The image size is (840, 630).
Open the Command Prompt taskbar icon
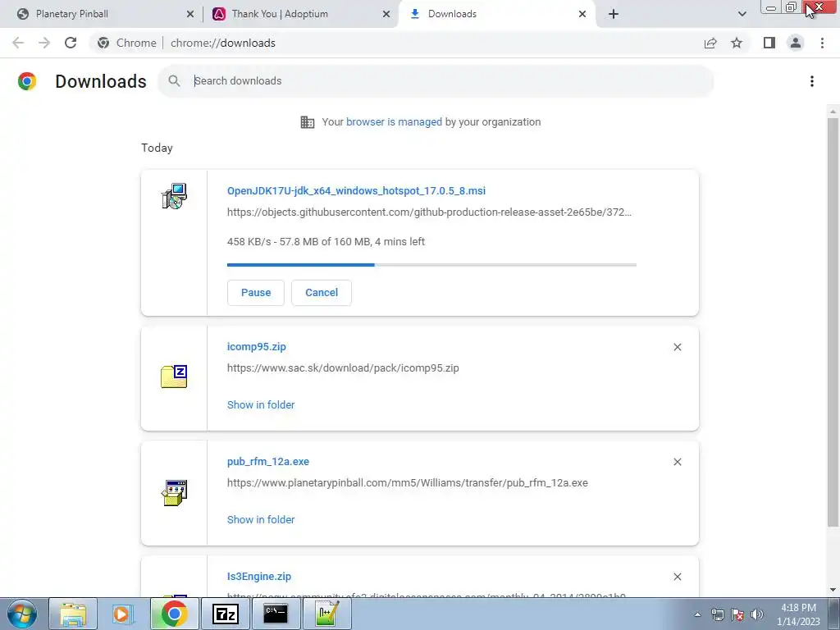tap(276, 614)
